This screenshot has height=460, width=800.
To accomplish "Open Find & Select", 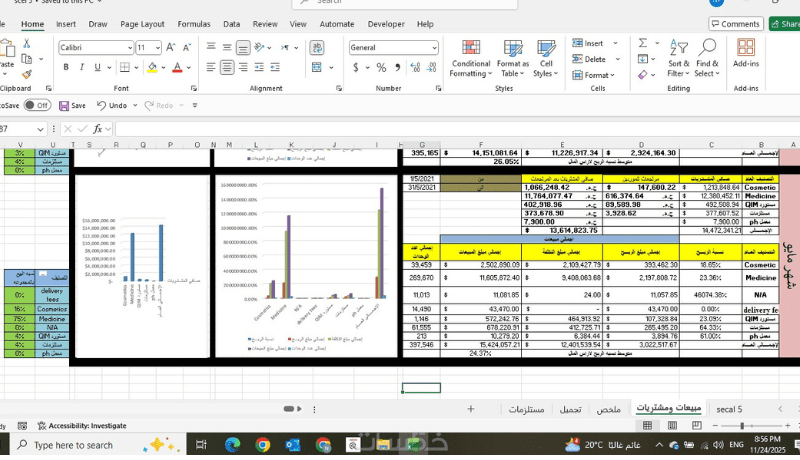I will coord(707,59).
